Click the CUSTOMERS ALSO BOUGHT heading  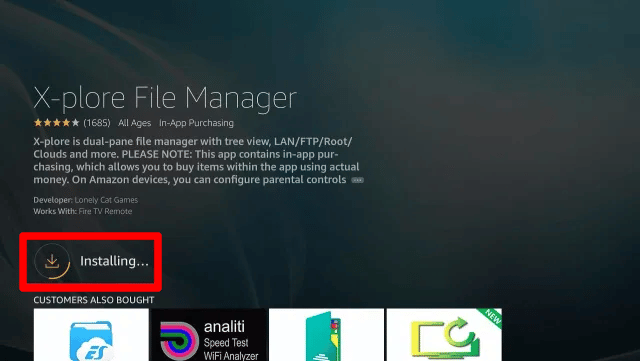[x=94, y=300]
